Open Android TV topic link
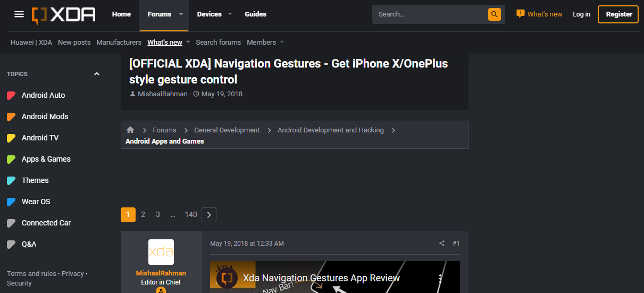The image size is (644, 293). tap(40, 138)
